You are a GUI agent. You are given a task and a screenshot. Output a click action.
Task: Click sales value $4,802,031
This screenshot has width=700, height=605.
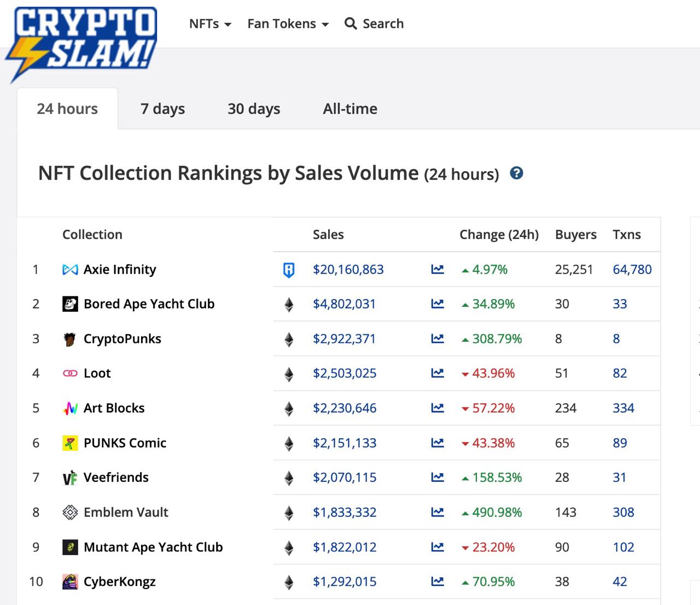point(345,304)
